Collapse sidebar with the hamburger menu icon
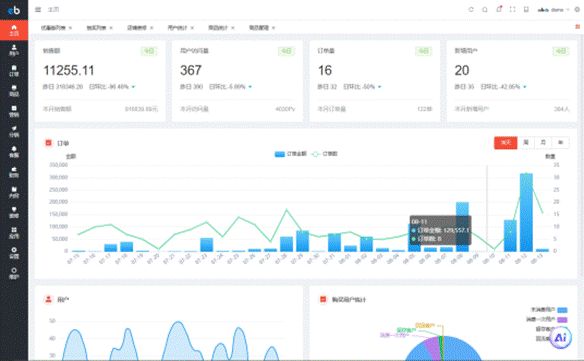 38,10
